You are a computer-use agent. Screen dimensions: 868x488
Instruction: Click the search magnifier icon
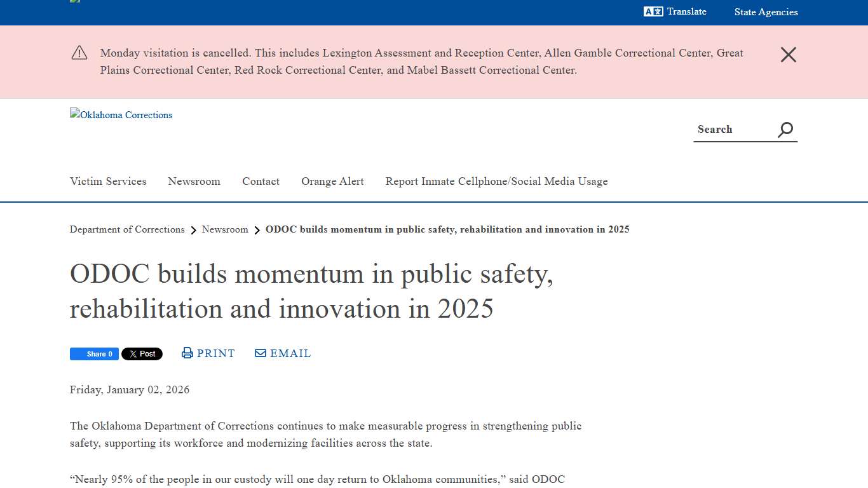tap(785, 129)
